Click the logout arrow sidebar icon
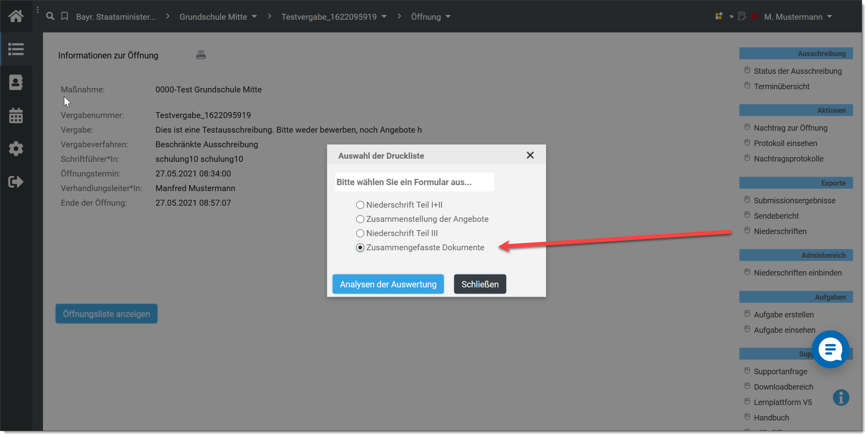 16,182
